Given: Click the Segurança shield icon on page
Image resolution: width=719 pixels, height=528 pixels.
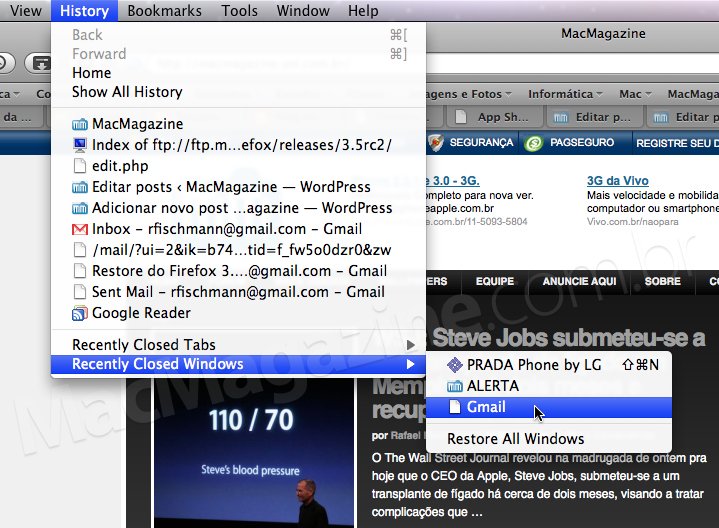Looking at the screenshot, I should (x=436, y=143).
